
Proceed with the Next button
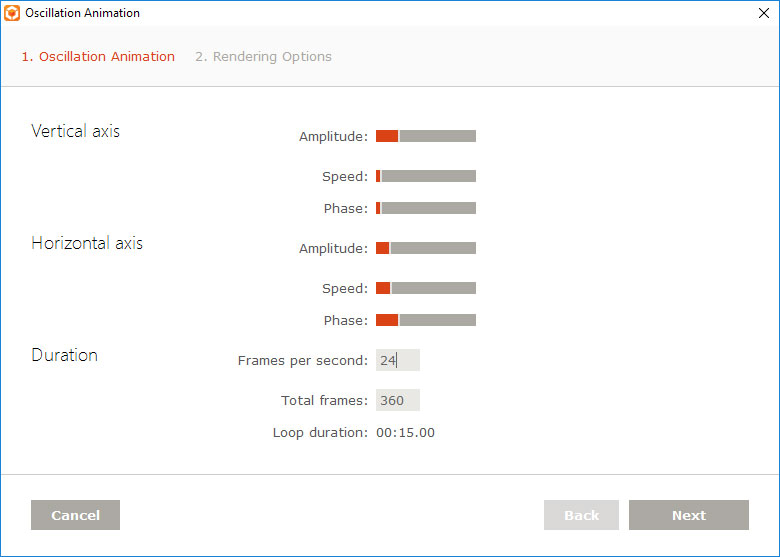(x=688, y=515)
